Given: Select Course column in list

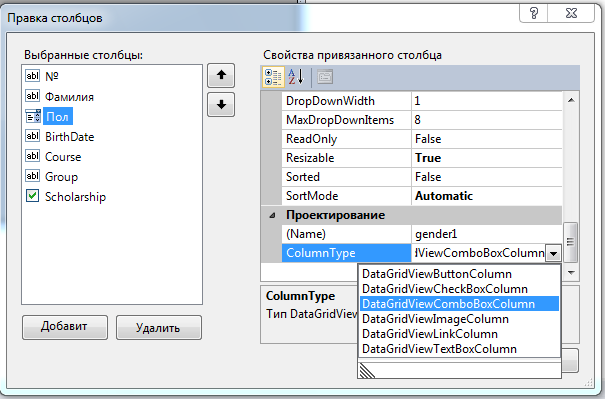Looking at the screenshot, I should [x=63, y=157].
